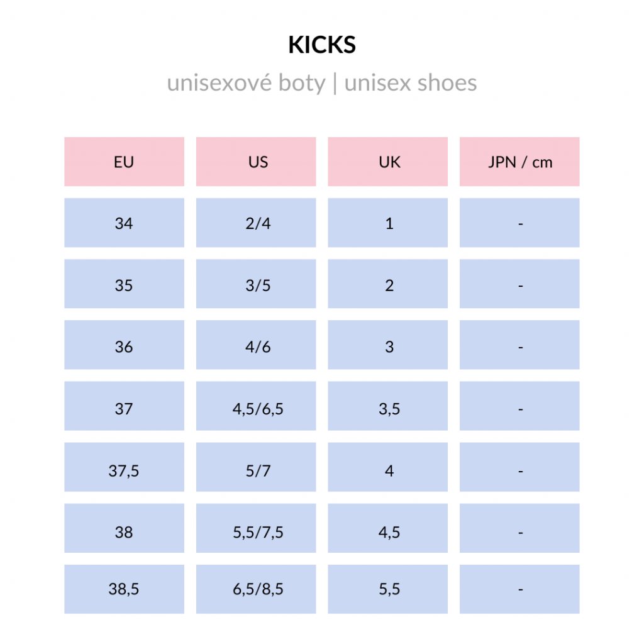This screenshot has height=644, width=644.
Task: Choose the EU size 38,5 cell
Action: pos(124,590)
